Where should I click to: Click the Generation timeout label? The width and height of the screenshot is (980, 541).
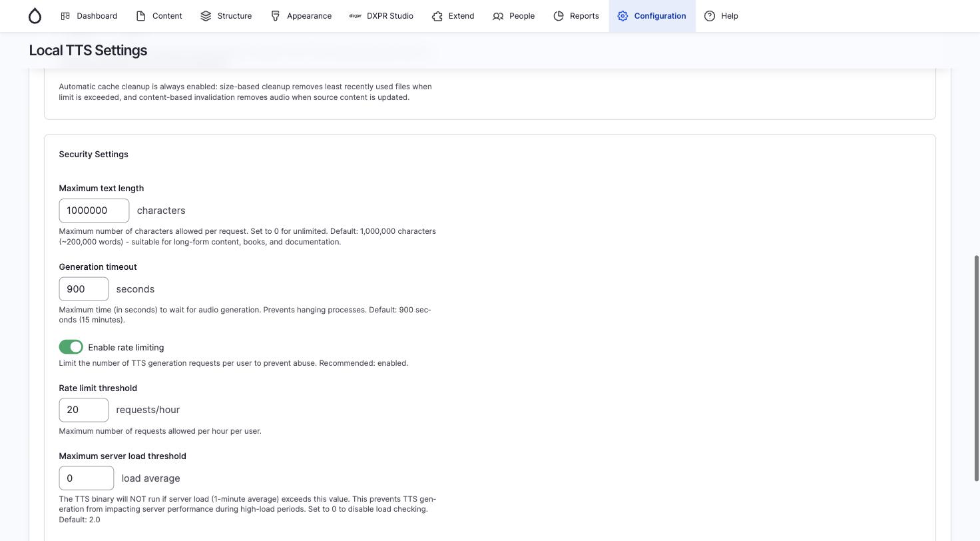98,267
